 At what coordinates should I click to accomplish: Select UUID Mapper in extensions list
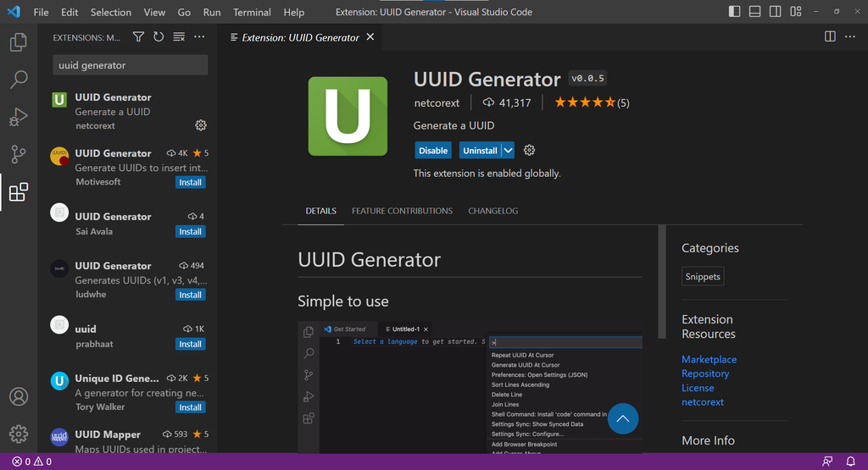click(129, 440)
